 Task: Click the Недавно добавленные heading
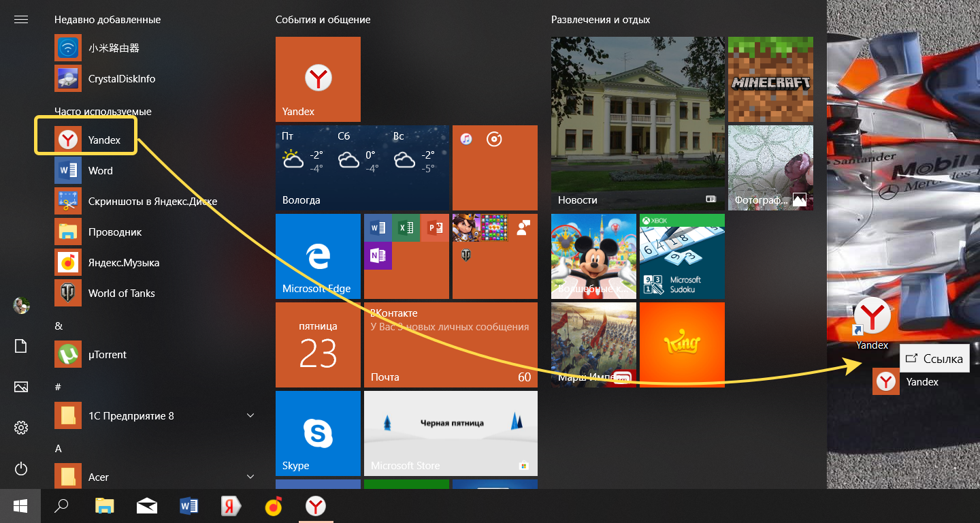coord(108,20)
